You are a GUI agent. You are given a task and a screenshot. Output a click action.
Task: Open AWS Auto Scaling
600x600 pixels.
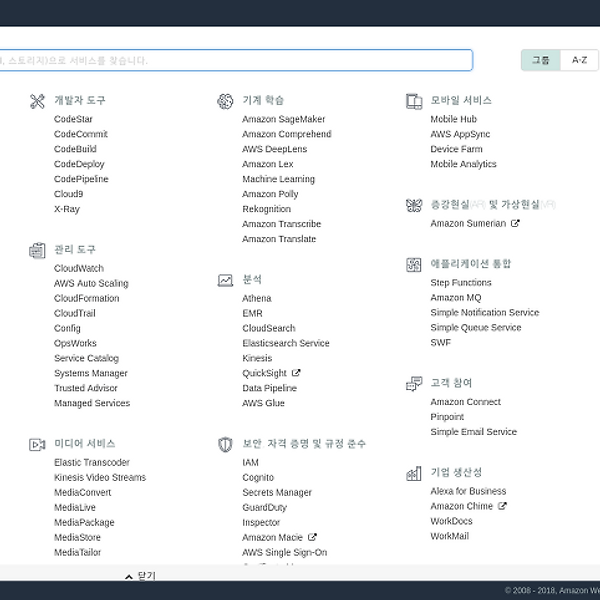coord(91,283)
